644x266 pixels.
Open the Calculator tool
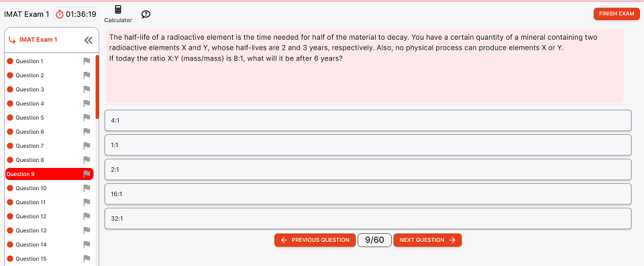tap(118, 14)
